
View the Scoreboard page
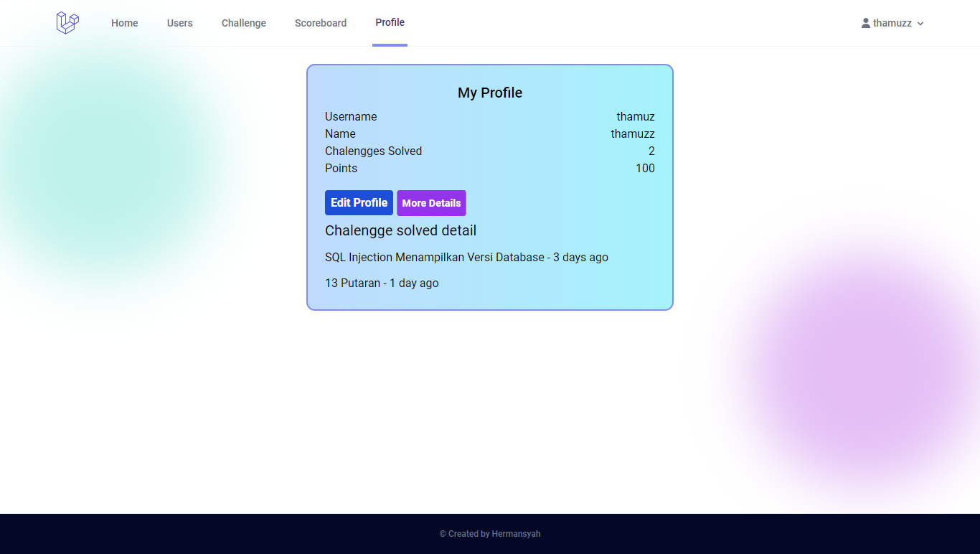click(321, 22)
